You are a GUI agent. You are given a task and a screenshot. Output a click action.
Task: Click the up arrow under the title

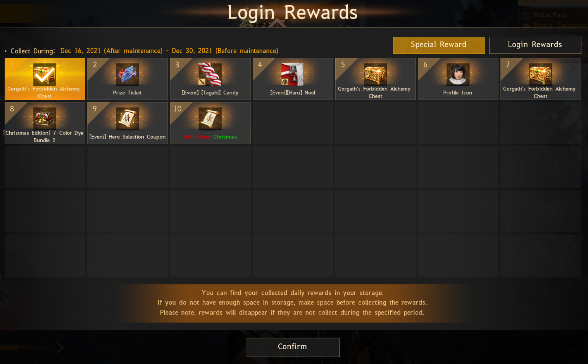point(277,23)
